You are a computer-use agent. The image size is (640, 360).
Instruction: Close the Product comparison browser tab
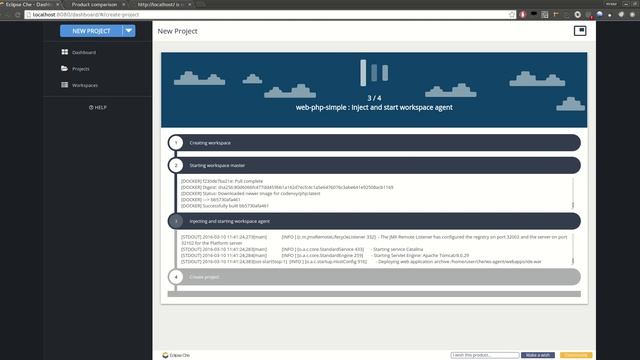124,4
